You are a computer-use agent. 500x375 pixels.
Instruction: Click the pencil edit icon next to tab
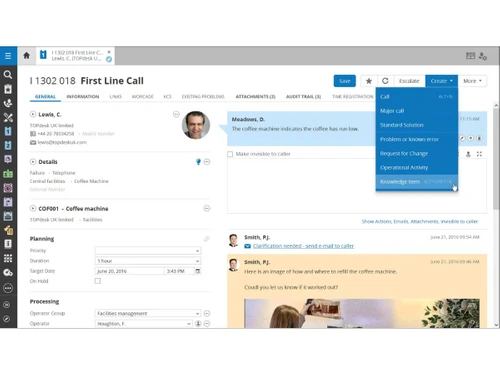(x=108, y=59)
